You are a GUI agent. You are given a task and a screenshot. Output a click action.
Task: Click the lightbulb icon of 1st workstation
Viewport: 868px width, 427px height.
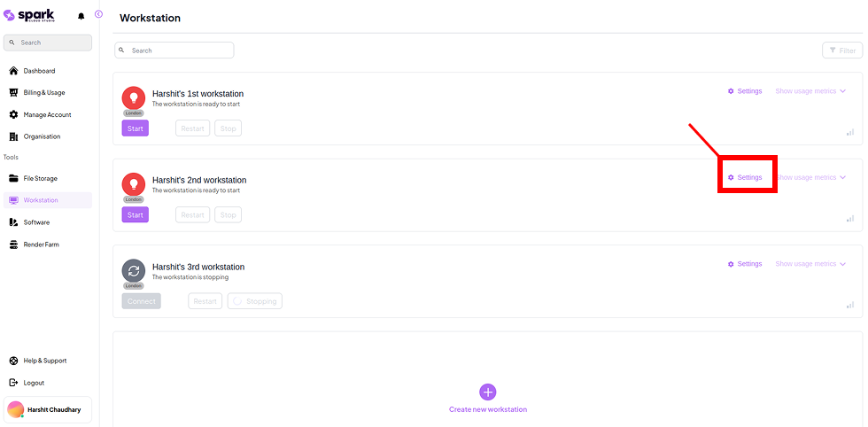(134, 97)
